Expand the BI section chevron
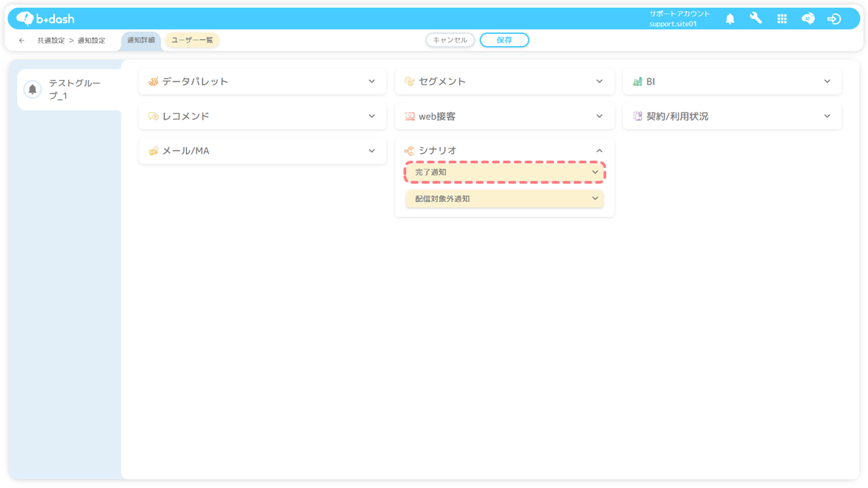The height and width of the screenshot is (488, 868). click(827, 81)
